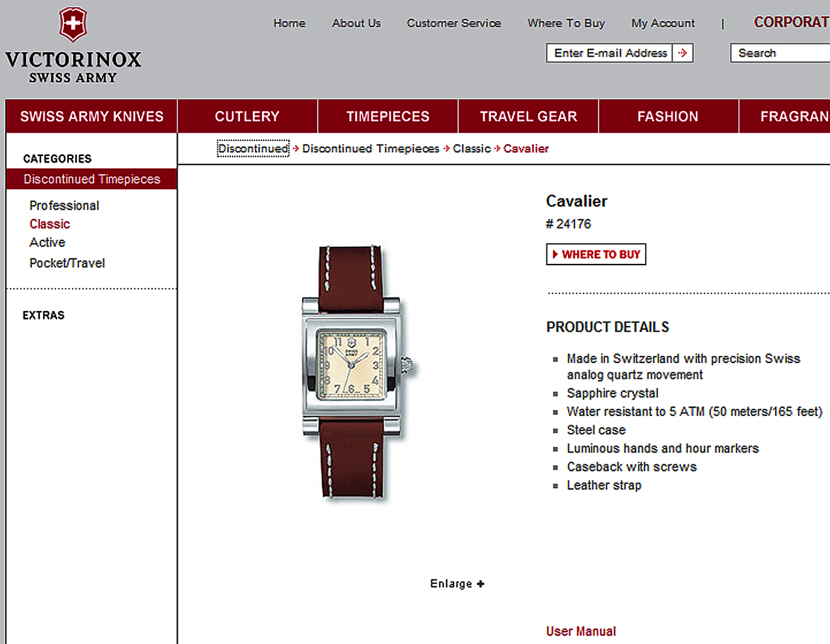The width and height of the screenshot is (830, 644).
Task: Submit e-mail with red arrow button
Action: point(683,53)
